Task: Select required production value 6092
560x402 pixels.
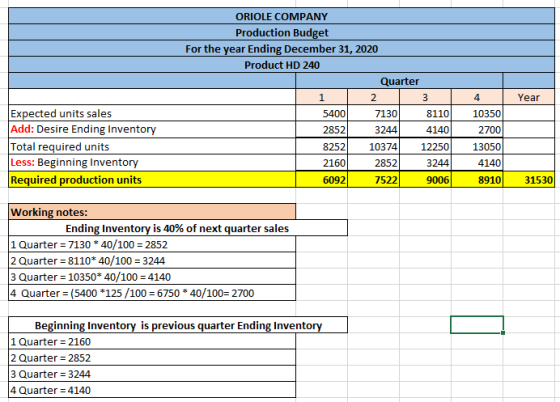Action: [x=321, y=179]
